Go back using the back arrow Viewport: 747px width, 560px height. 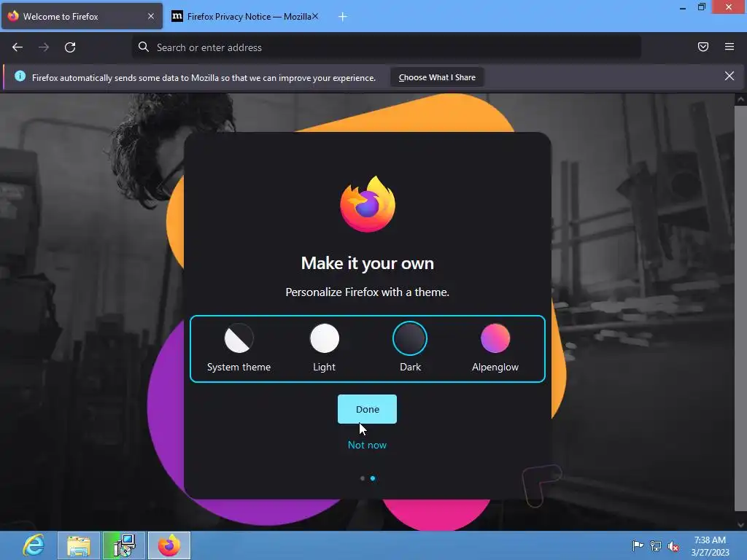point(18,47)
